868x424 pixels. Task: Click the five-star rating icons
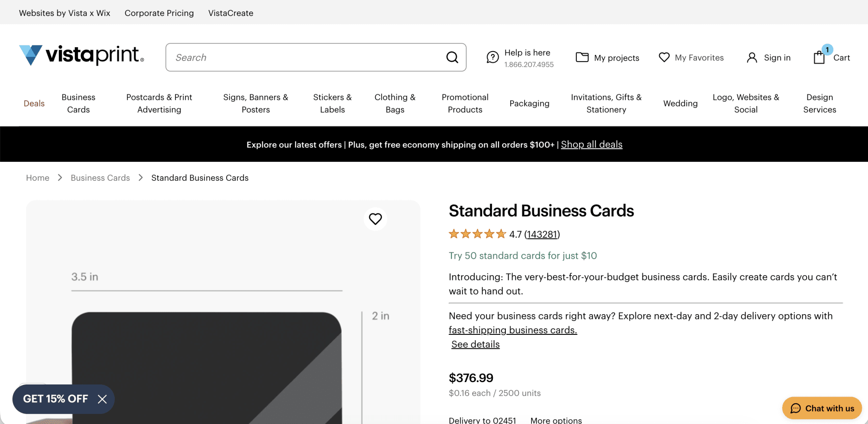(477, 234)
